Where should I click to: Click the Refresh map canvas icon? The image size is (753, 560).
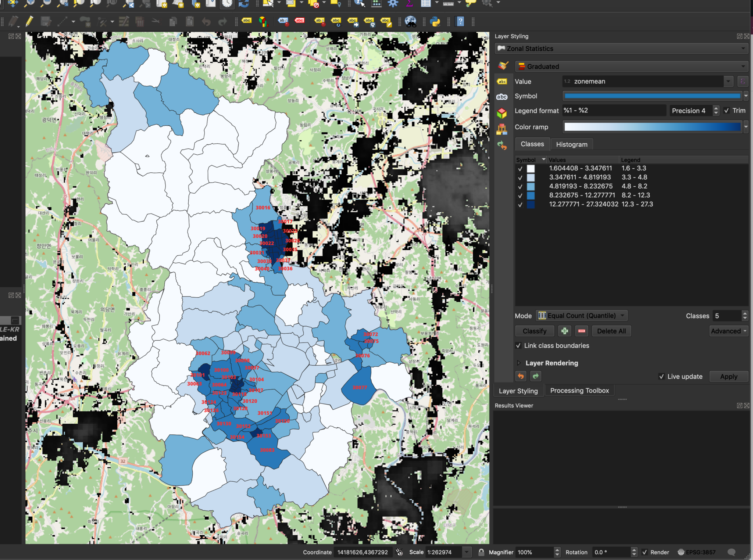243,3
